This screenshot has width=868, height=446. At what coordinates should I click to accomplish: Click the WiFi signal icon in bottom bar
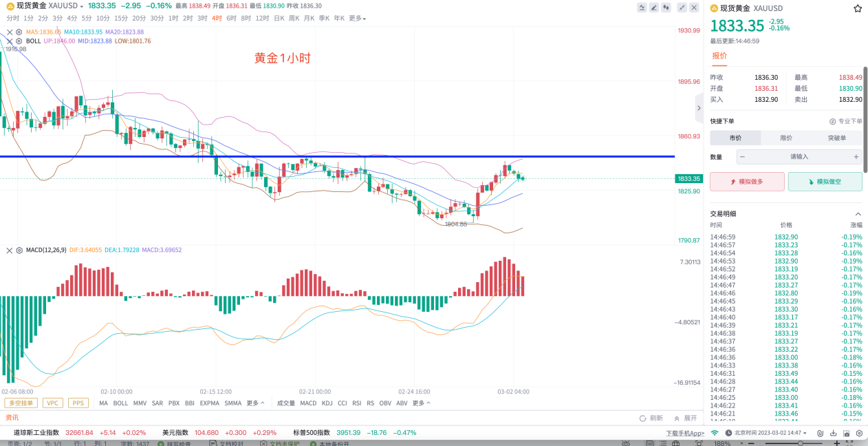pos(715,433)
